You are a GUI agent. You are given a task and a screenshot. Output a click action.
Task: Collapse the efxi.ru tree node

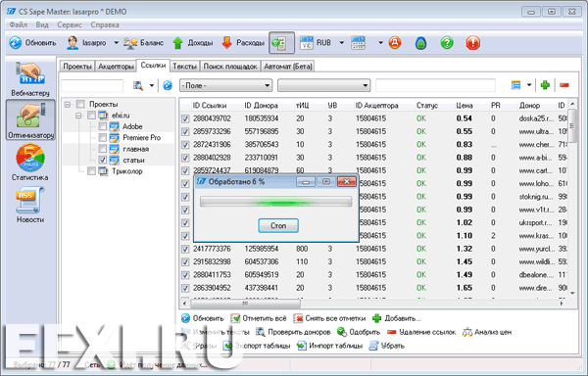78,116
